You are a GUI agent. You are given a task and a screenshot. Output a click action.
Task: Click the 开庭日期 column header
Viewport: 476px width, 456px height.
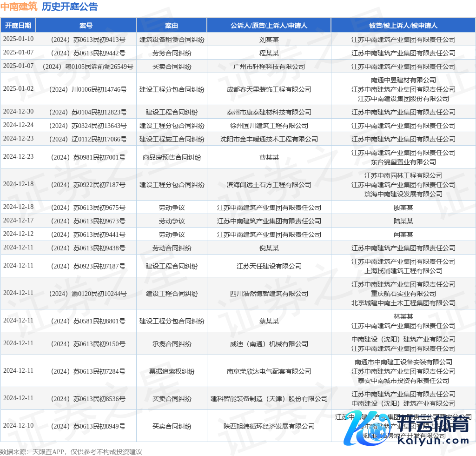click(18, 26)
